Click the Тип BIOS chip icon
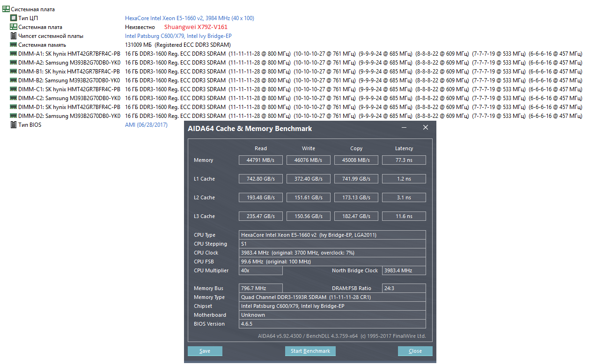The image size is (589, 364). click(14, 125)
